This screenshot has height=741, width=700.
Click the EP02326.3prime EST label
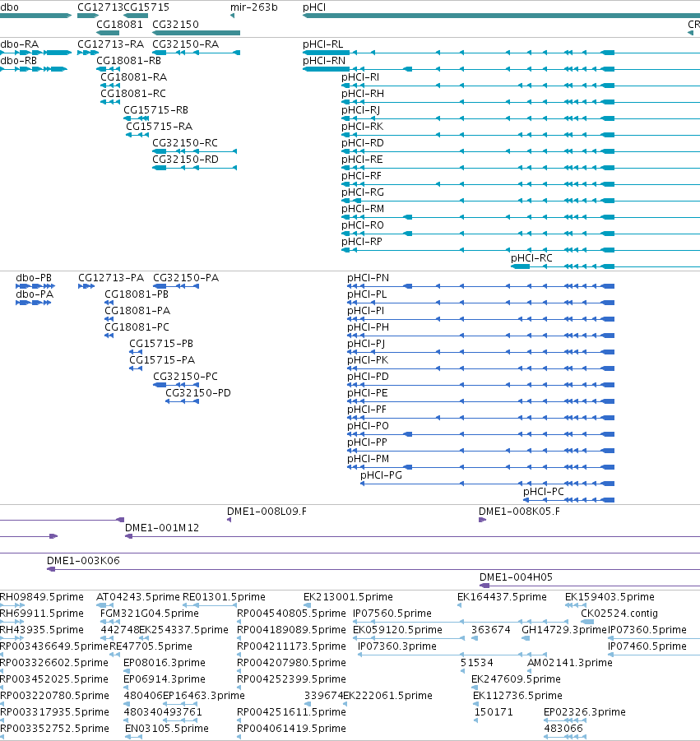(585, 712)
